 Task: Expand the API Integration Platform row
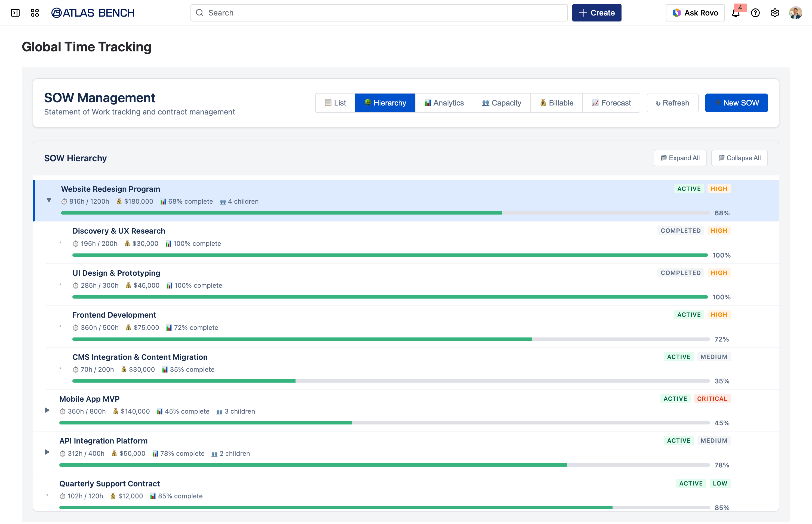(x=47, y=452)
